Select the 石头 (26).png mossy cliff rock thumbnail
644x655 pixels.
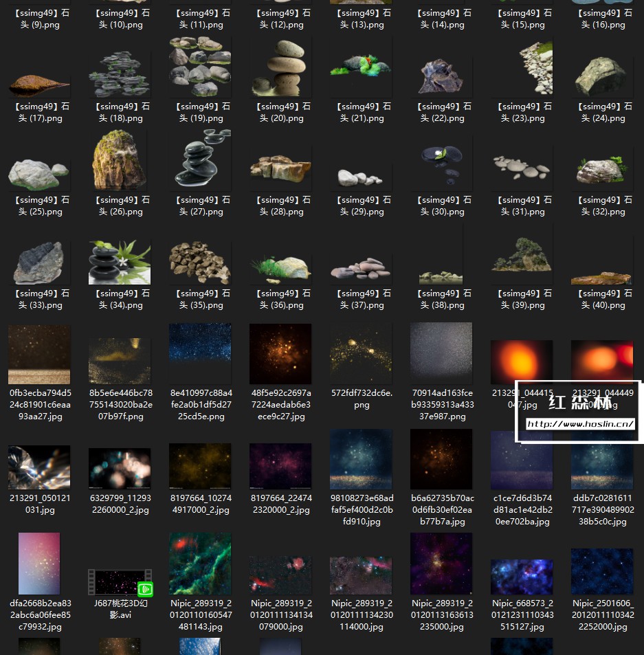(120, 159)
